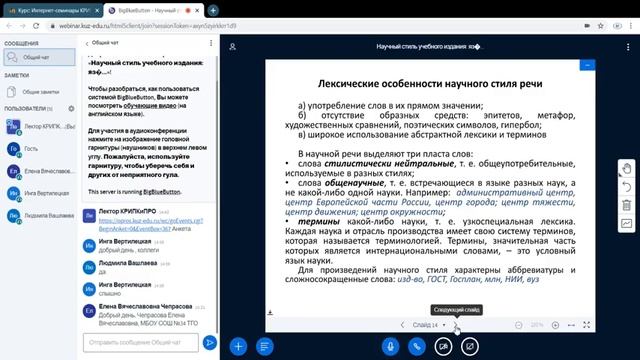Open the slide number dropdown
This screenshot has height=360, width=640.
coord(429,325)
